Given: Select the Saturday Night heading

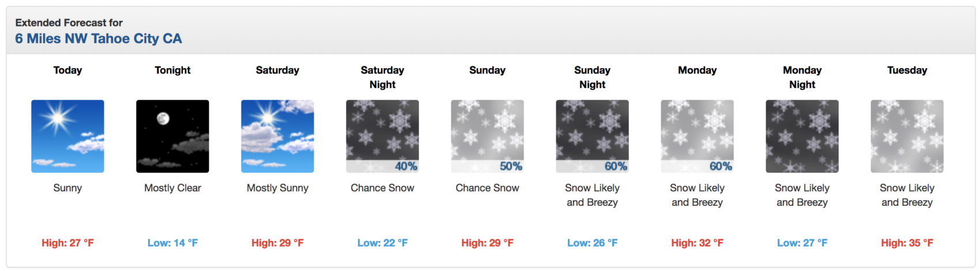Looking at the screenshot, I should (x=382, y=77).
